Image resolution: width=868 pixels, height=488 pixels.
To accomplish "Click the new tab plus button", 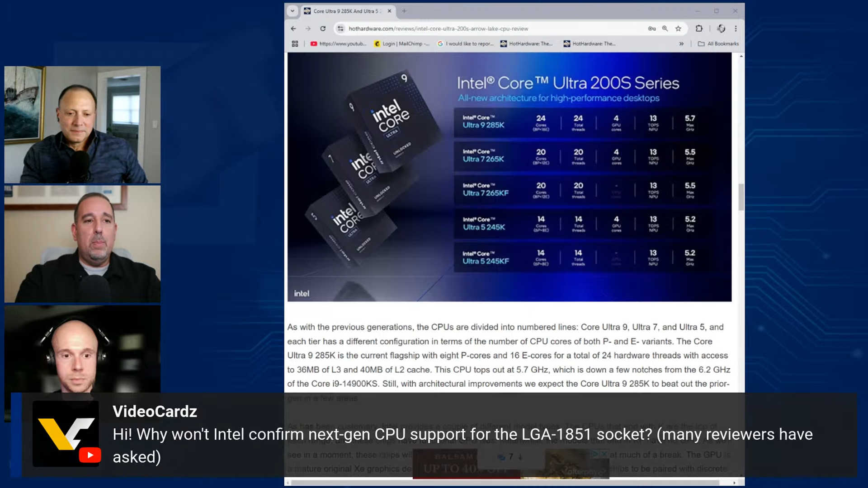I will coord(404,11).
